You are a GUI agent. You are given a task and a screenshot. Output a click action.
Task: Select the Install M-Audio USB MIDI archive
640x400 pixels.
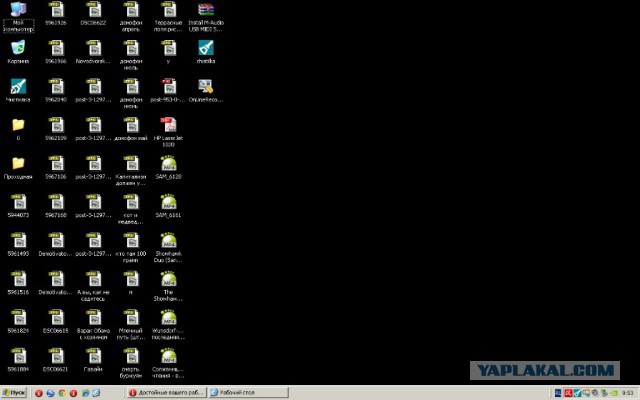click(x=206, y=17)
